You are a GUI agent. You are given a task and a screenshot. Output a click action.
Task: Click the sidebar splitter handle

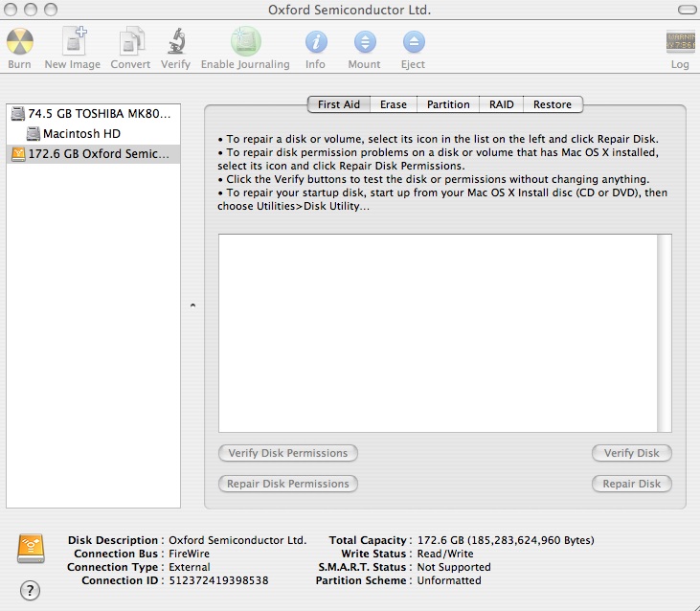[x=192, y=305]
